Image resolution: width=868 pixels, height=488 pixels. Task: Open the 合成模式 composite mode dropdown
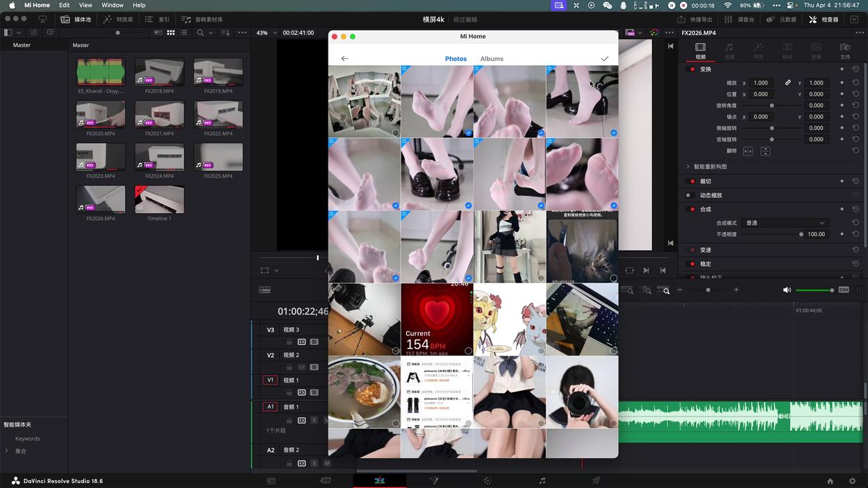point(785,223)
